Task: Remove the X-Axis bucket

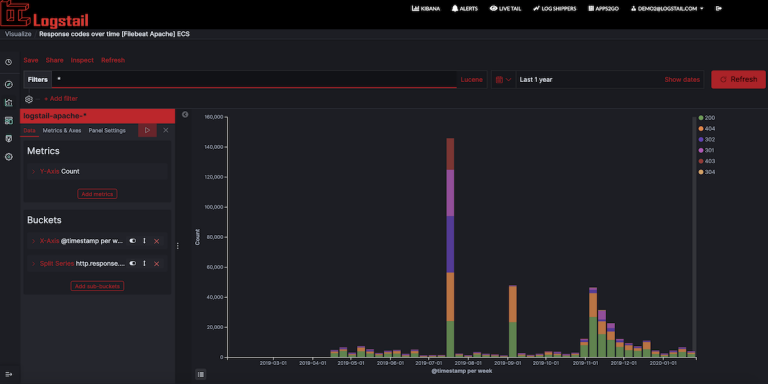Action: pos(157,241)
